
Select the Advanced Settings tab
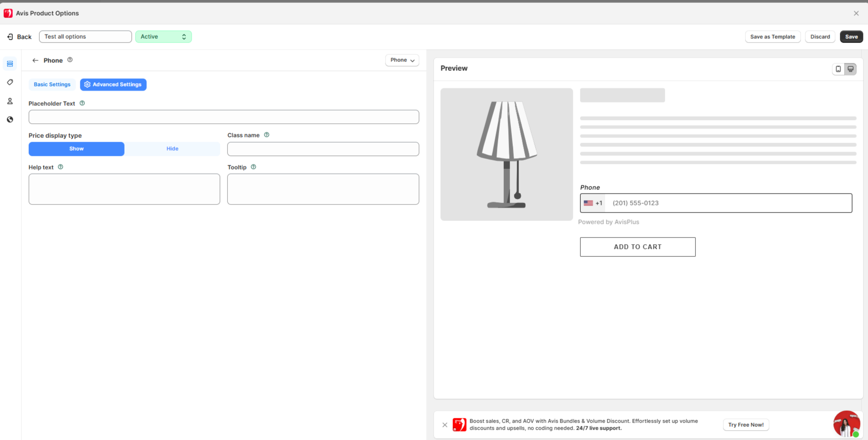(113, 85)
